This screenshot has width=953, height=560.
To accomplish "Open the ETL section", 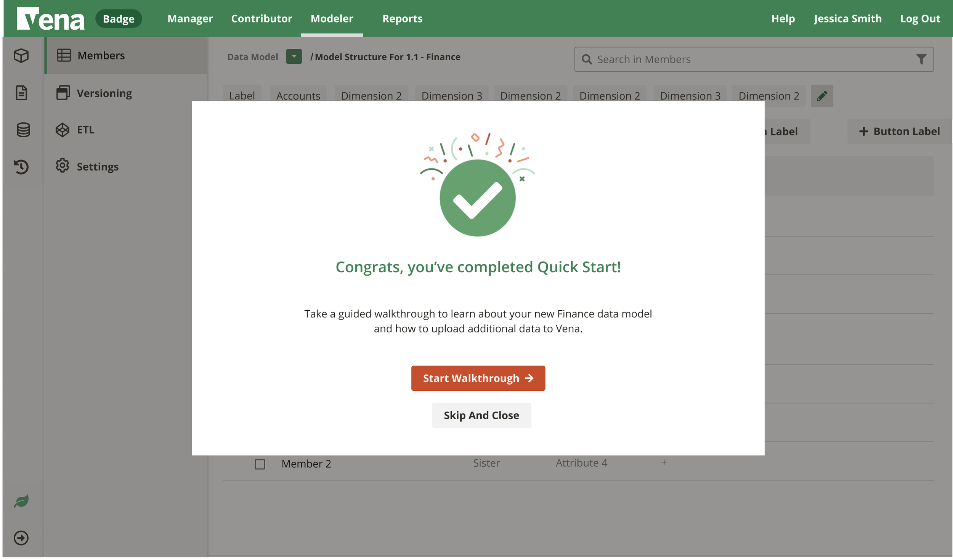I will (85, 130).
